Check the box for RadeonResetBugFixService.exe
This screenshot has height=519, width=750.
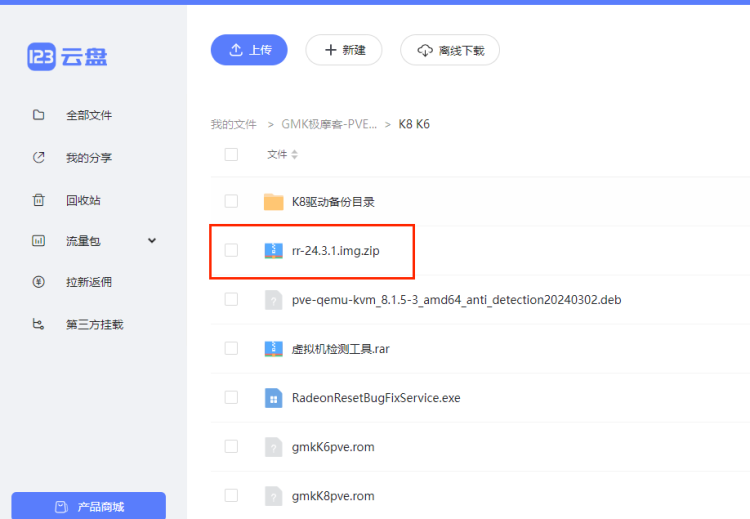pyautogui.click(x=232, y=398)
